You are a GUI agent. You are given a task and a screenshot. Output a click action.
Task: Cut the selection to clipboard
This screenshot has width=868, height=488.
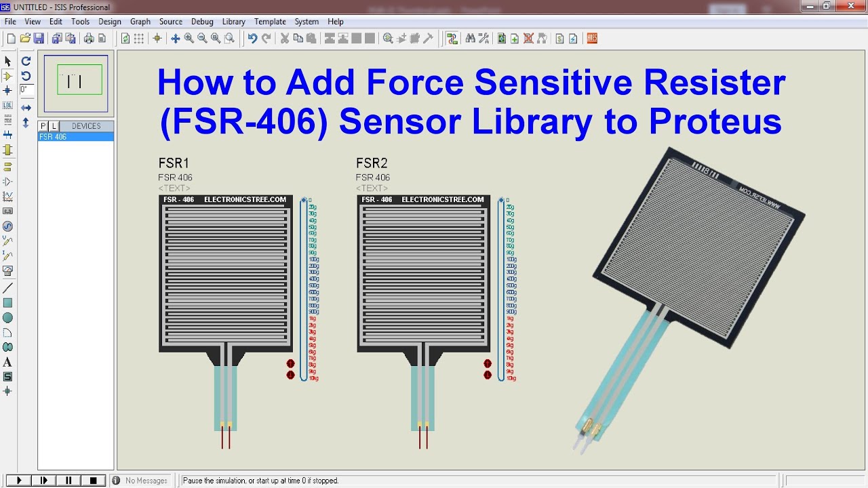tap(285, 39)
